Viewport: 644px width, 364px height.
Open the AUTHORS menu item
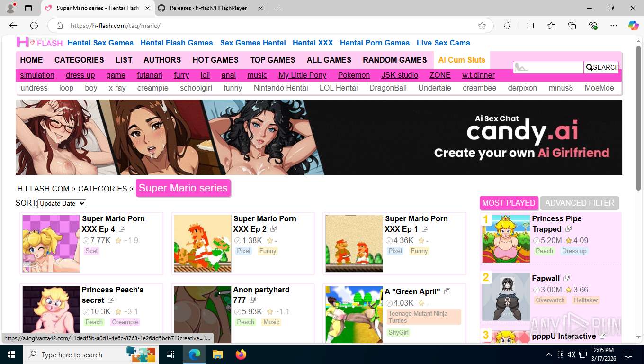(162, 60)
